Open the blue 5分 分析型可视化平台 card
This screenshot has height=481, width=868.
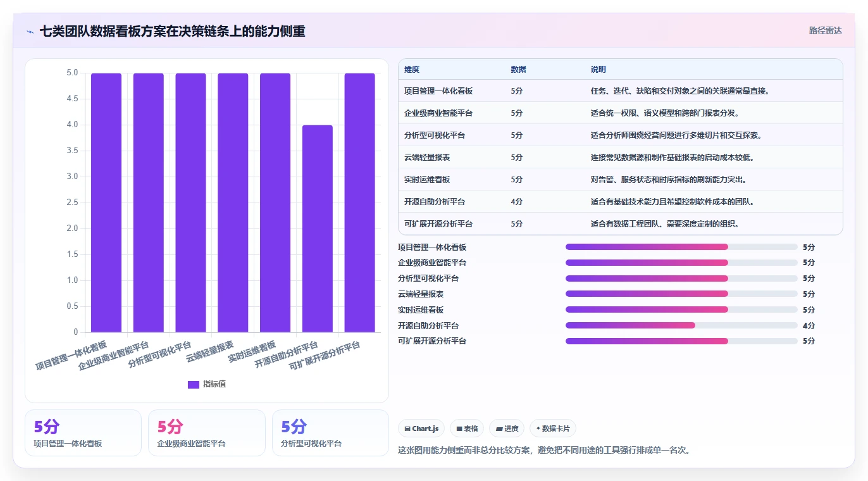coord(330,433)
